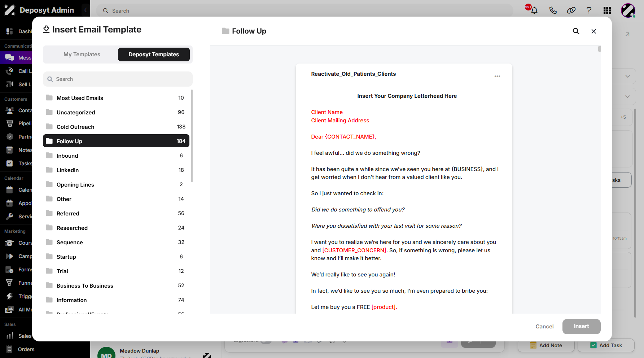Select the Follow Up folder
644x358 pixels.
point(116,141)
